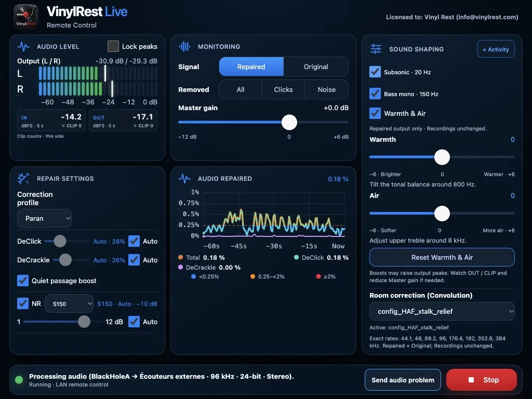This screenshot has height=399, width=532.
Task: Click the orange 0.25–<2% legend dot
Action: tap(252, 276)
